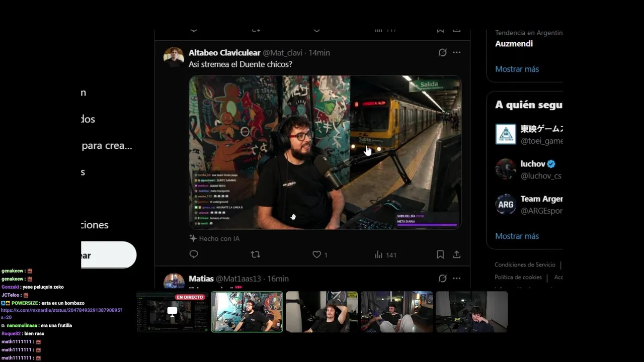Open Grok icon on Altabeo Claviculear's post
Screen dimensions: 644x362
click(442, 53)
